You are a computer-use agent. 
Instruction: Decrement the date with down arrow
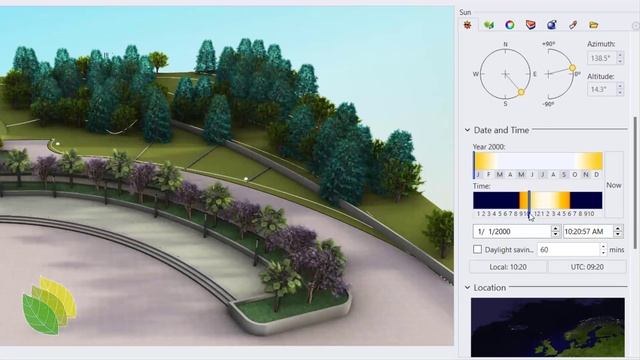[555, 235]
